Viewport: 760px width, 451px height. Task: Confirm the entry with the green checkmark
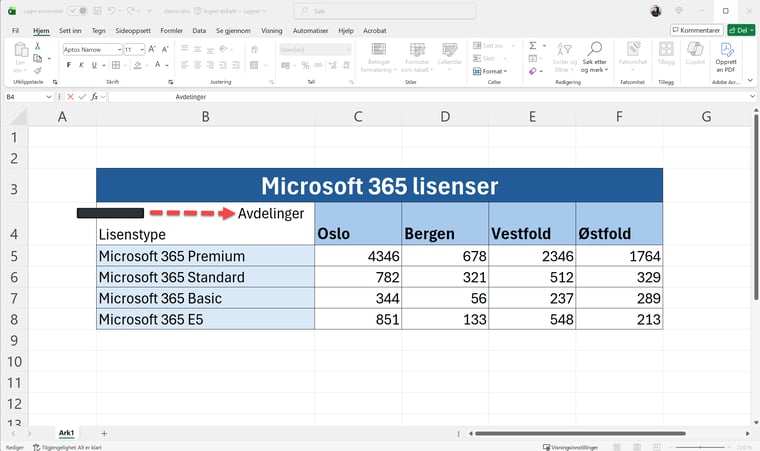[x=82, y=97]
